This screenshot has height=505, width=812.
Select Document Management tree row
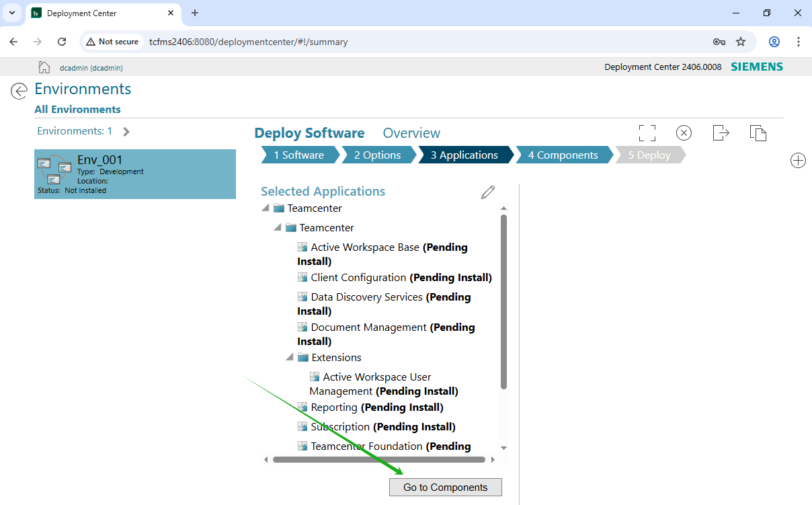click(x=386, y=334)
